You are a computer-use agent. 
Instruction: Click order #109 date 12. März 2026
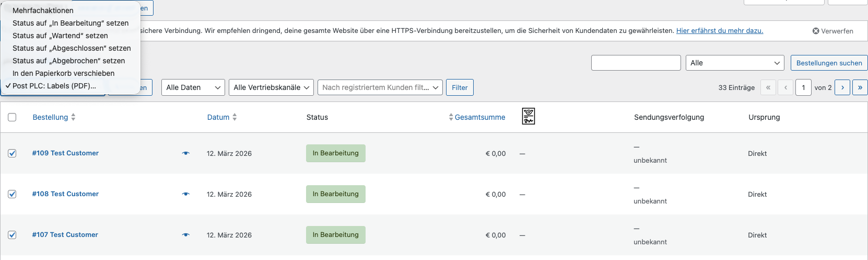[229, 153]
